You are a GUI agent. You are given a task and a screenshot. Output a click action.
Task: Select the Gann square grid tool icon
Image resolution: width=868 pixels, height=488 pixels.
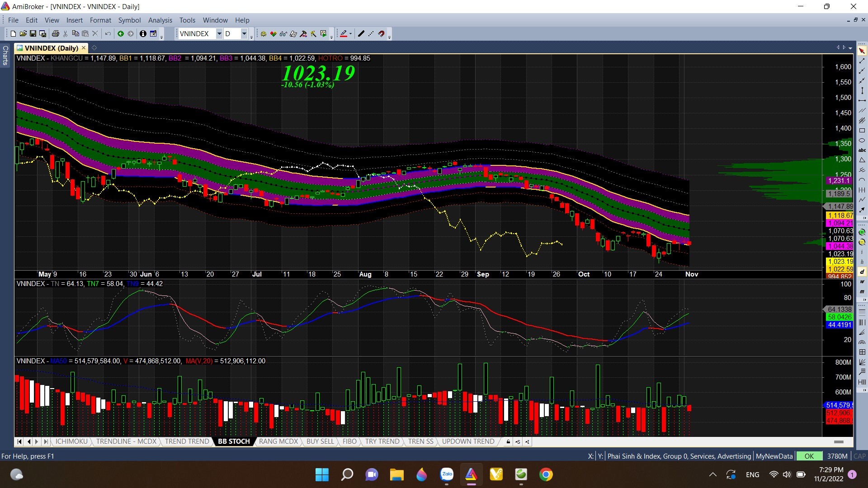[862, 351]
